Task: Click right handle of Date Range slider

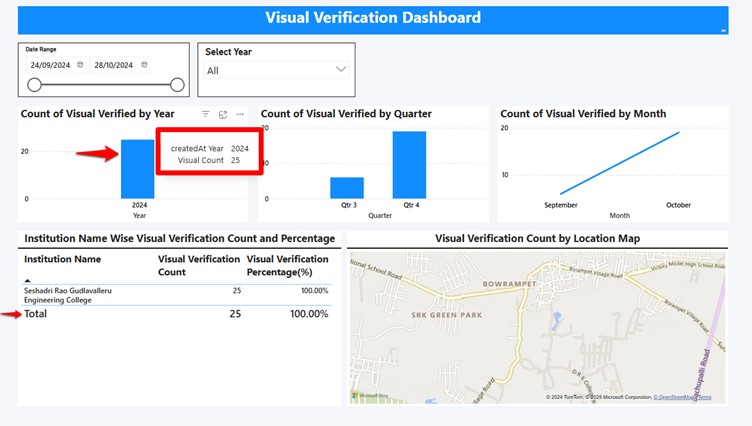Action: coord(177,85)
